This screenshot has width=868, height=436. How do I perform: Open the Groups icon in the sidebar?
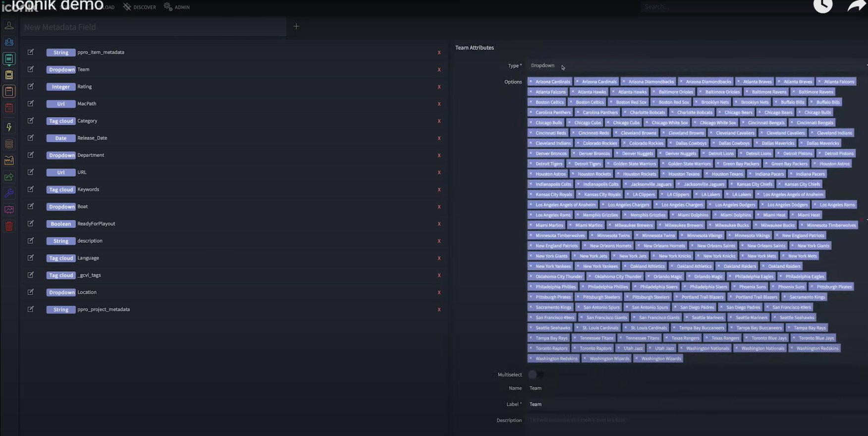pos(9,42)
